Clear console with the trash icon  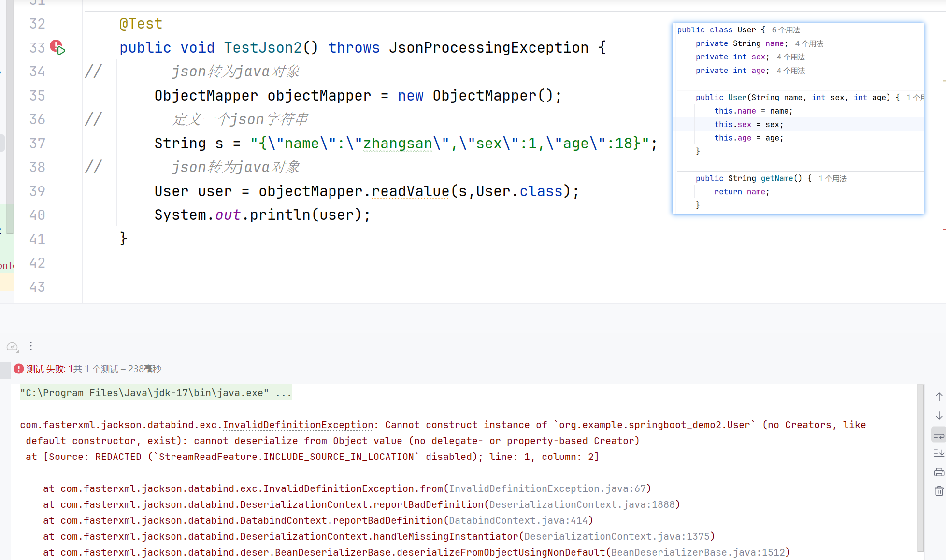939,491
